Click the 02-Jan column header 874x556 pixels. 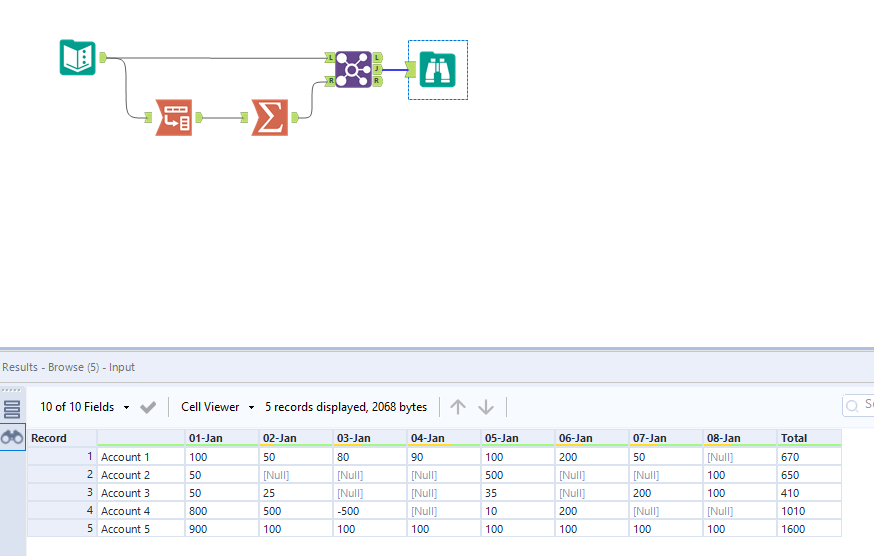pos(296,438)
